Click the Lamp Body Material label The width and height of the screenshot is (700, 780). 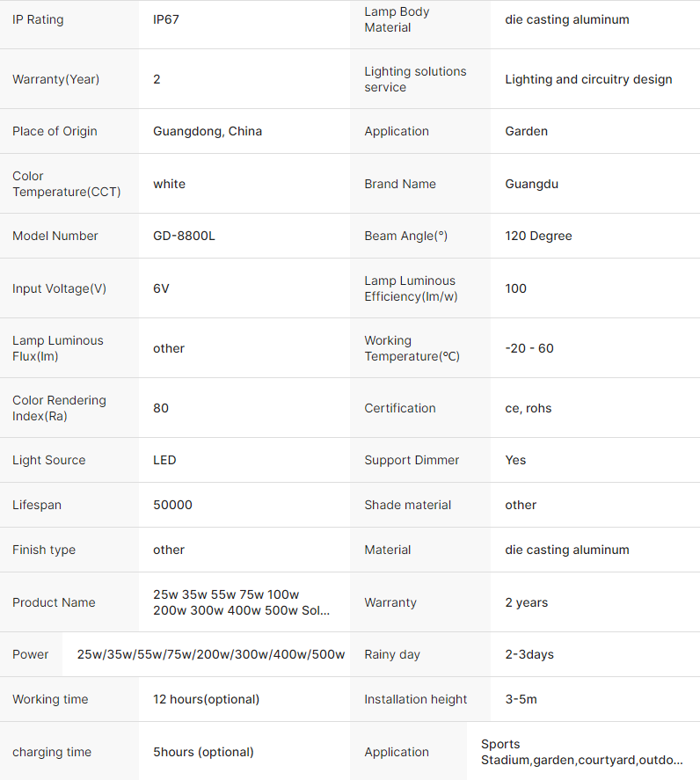click(x=397, y=19)
